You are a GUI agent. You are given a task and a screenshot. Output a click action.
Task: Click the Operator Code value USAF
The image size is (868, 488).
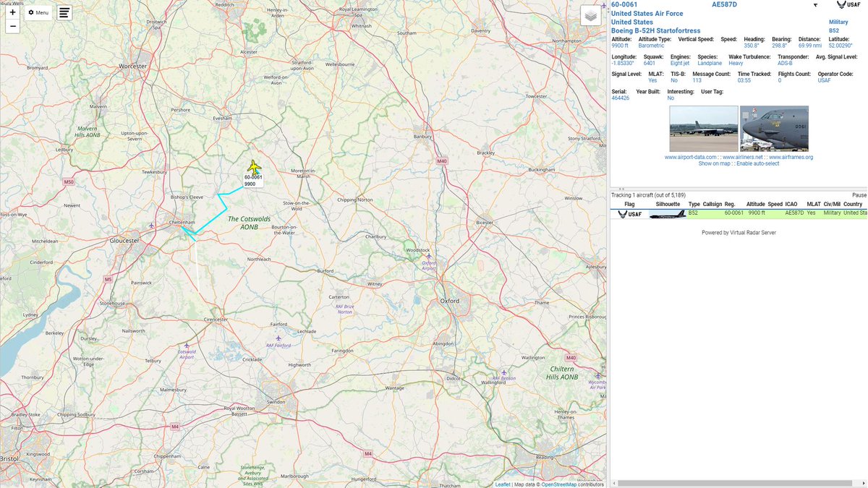pos(824,80)
